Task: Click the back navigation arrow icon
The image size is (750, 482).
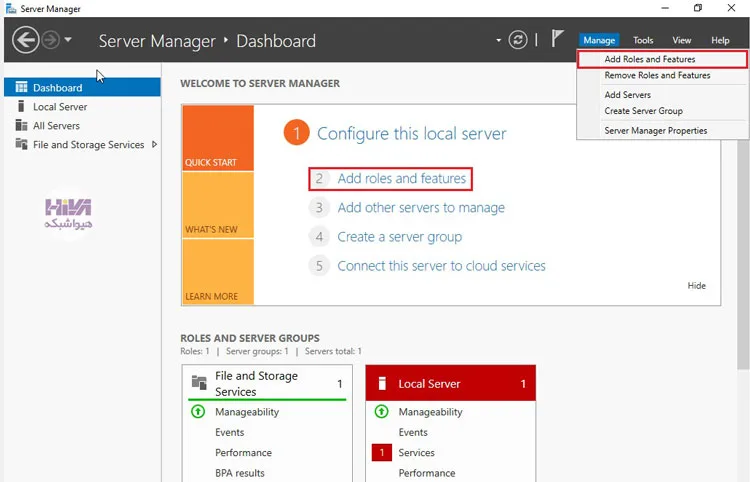Action: pos(25,40)
